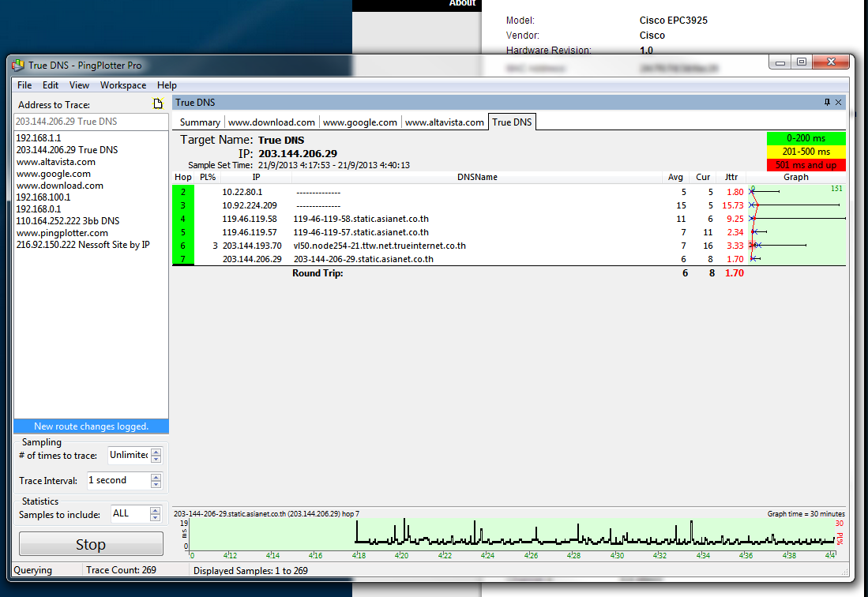Click the Graph column header
The width and height of the screenshot is (868, 597).
[x=796, y=177]
